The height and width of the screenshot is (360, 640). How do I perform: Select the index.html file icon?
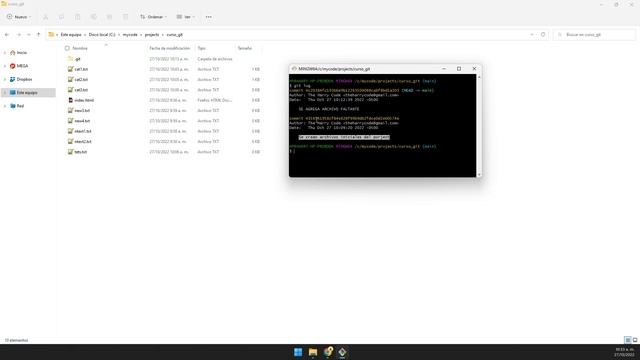coord(70,100)
